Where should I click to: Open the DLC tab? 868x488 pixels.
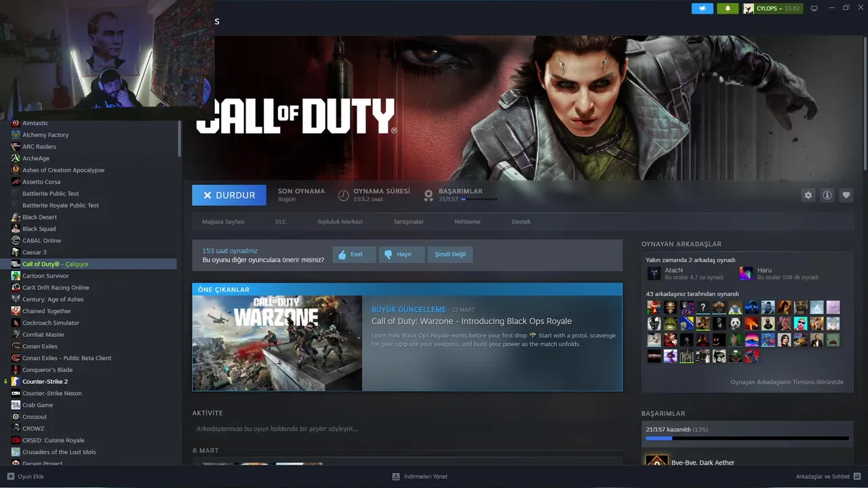point(281,222)
